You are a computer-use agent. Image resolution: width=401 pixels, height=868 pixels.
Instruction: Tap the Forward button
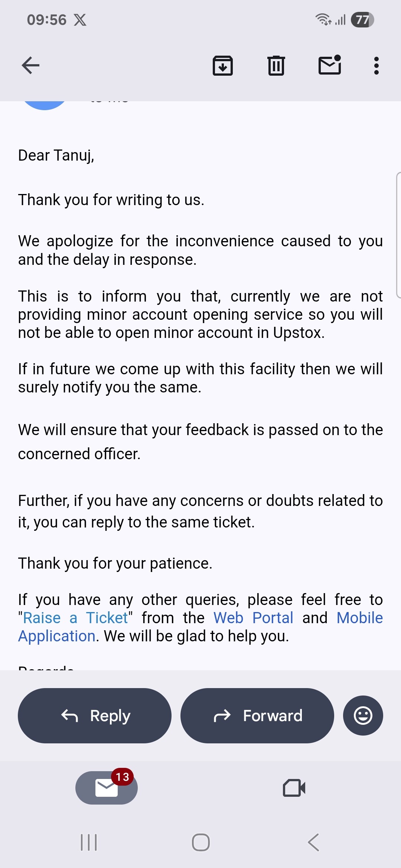[257, 716]
